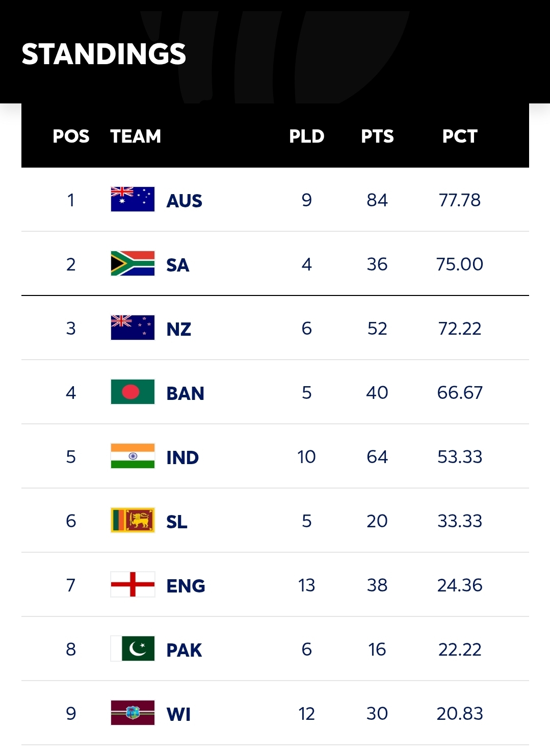Click the India flag icon
The width and height of the screenshot is (550, 756).
tap(133, 456)
